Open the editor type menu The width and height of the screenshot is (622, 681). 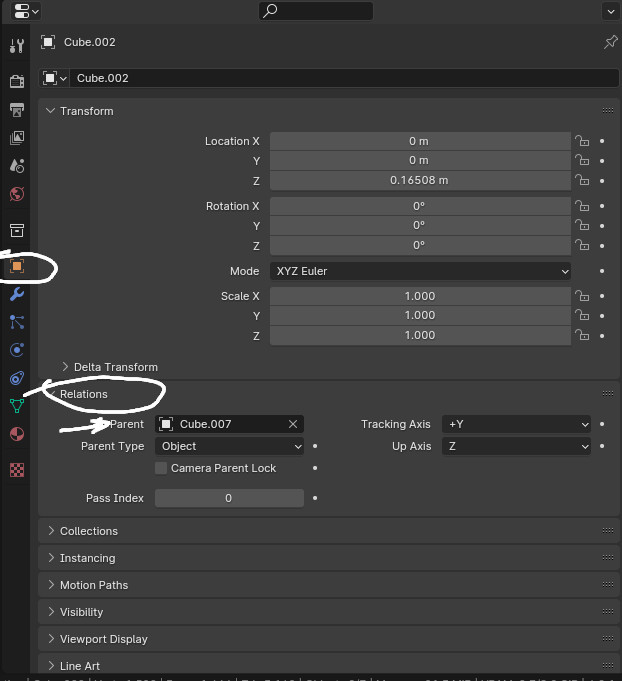click(25, 11)
